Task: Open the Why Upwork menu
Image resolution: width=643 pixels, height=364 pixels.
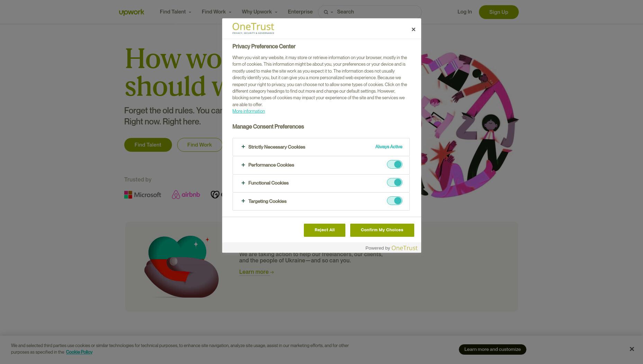Action: [x=260, y=12]
